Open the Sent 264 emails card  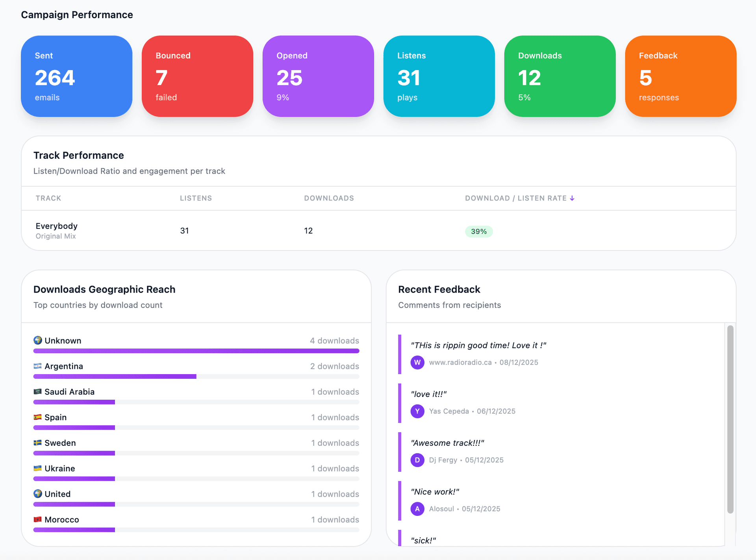(76, 76)
